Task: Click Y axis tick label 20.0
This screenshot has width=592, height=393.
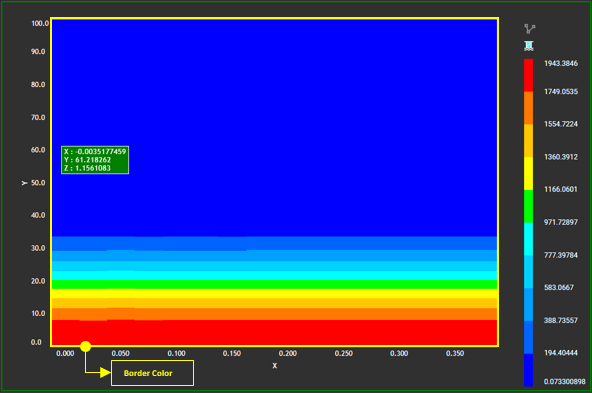Action: 38,281
